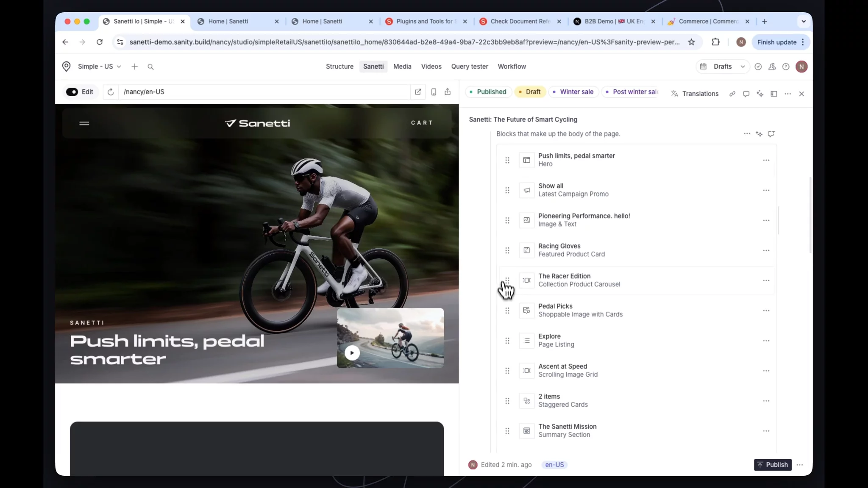Open document header ellipsis menu
Screen dimensions: 868x488
pos(787,94)
